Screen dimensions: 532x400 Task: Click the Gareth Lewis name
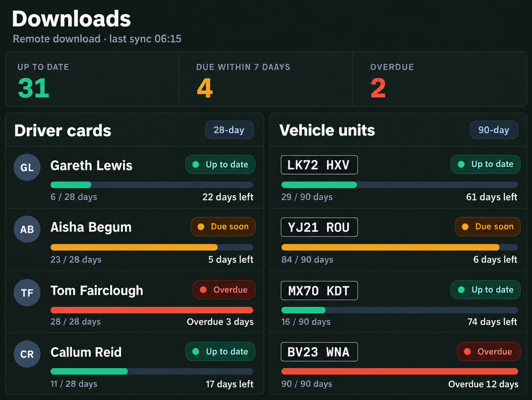click(91, 165)
